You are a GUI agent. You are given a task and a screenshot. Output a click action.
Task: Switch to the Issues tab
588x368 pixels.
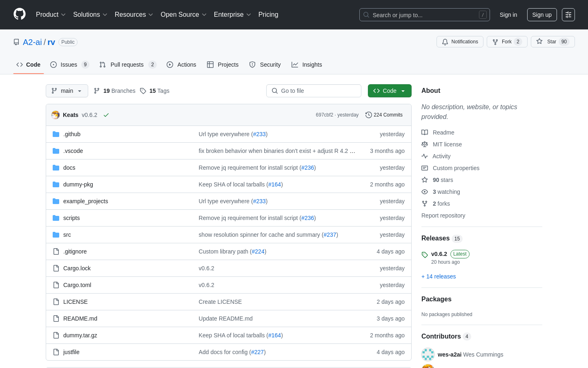coord(69,65)
